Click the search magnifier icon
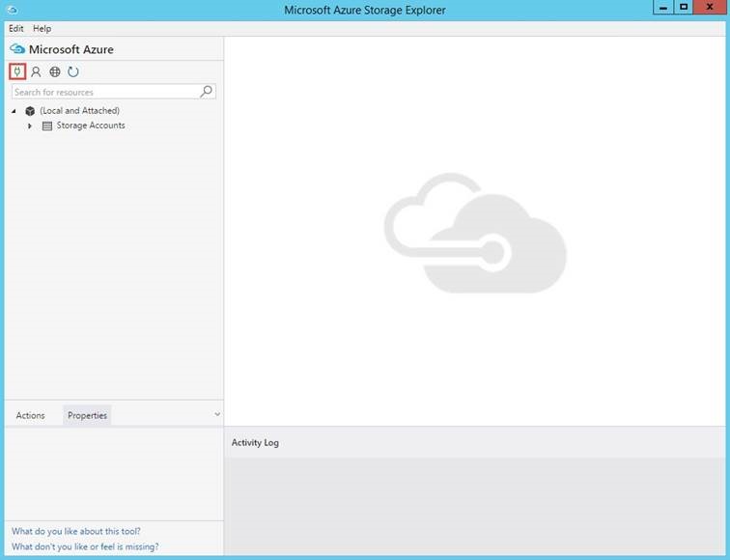The image size is (730, 560). 207,91
